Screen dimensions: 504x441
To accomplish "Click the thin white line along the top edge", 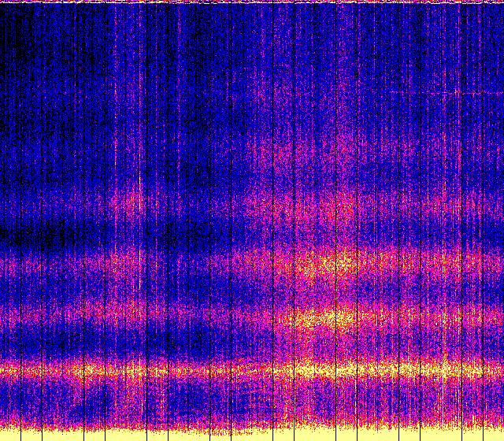I will (x=252, y=2).
